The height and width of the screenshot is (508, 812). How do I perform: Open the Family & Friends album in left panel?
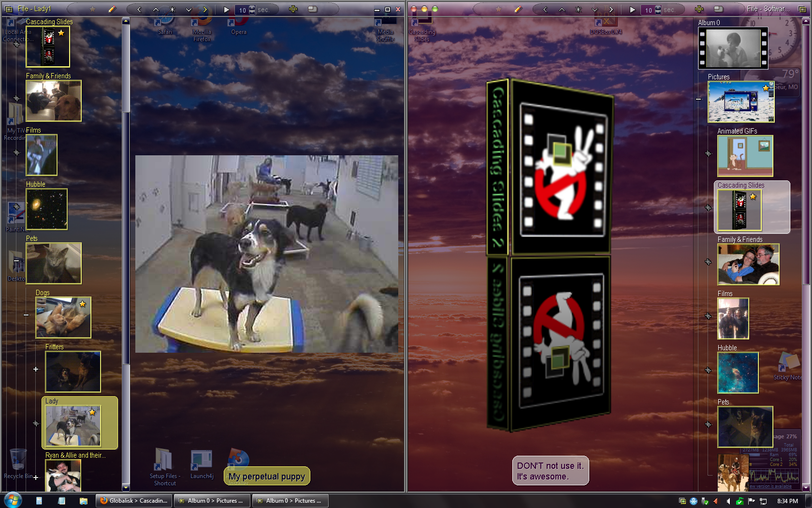[x=54, y=101]
